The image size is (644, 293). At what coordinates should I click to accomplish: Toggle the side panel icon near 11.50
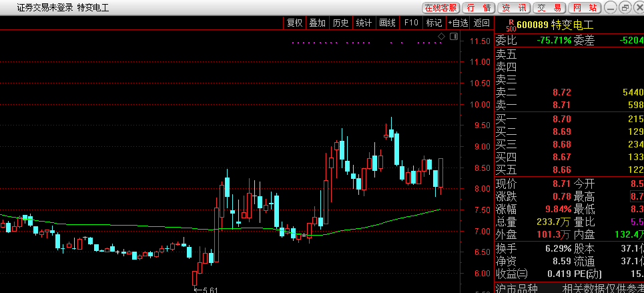(x=453, y=37)
